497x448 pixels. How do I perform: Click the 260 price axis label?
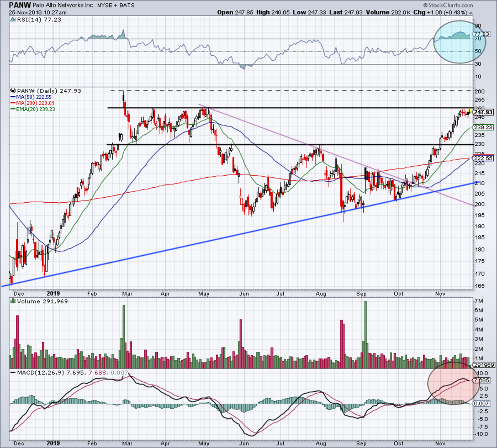click(x=480, y=91)
